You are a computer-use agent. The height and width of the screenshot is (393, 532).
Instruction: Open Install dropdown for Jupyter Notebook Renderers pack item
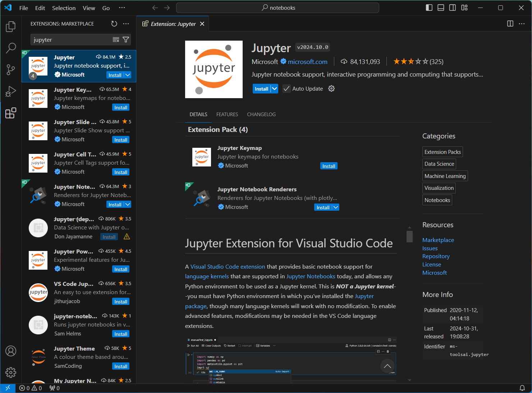[335, 207]
